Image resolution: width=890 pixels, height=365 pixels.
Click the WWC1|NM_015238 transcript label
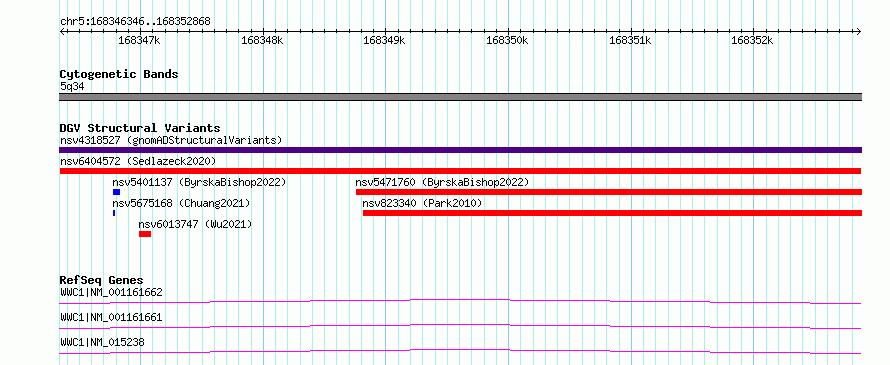(x=102, y=342)
